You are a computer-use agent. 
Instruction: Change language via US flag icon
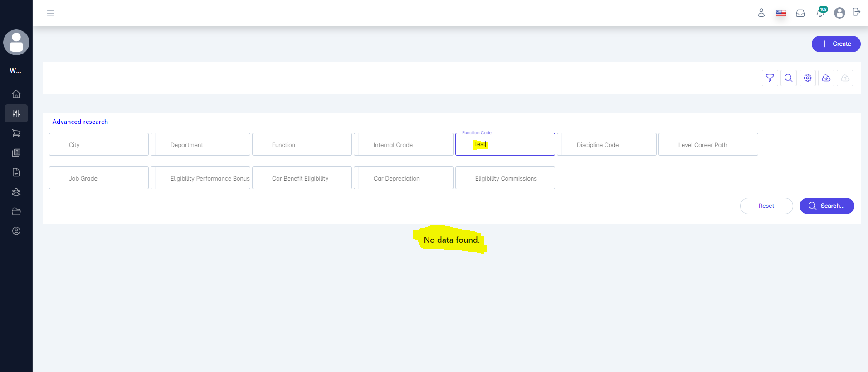coord(780,13)
